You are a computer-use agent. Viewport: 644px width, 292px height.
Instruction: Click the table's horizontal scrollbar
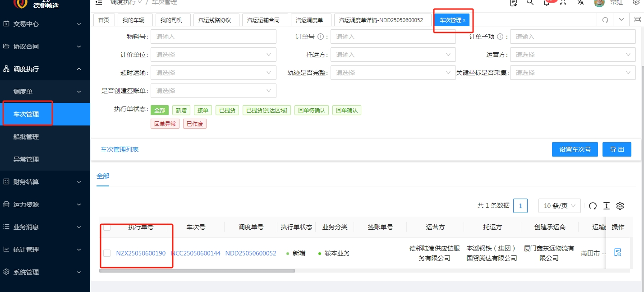(197, 271)
